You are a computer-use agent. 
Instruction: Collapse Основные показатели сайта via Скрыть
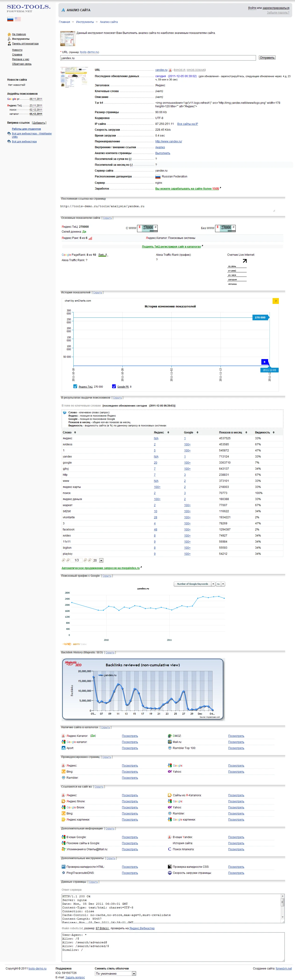click(107, 218)
